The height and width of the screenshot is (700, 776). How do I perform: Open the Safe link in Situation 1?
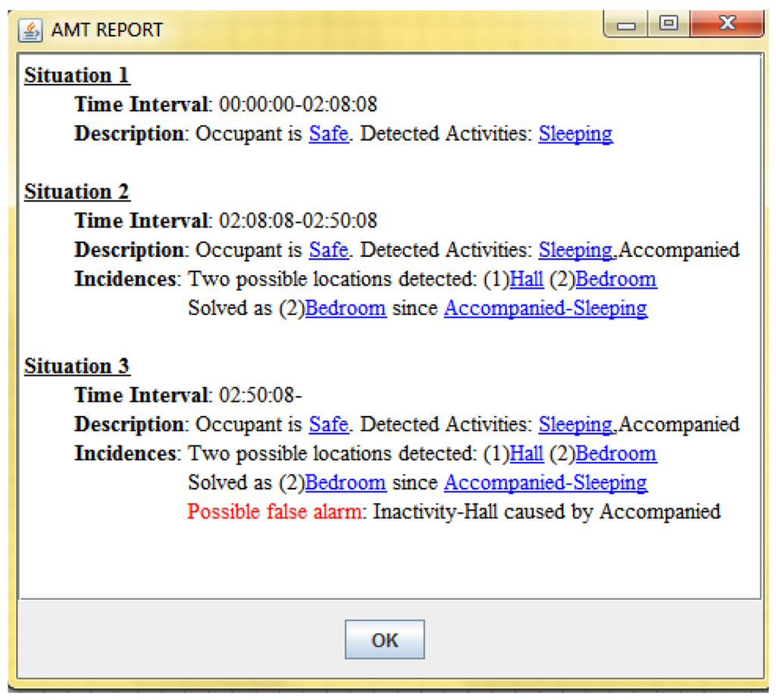tap(328, 134)
